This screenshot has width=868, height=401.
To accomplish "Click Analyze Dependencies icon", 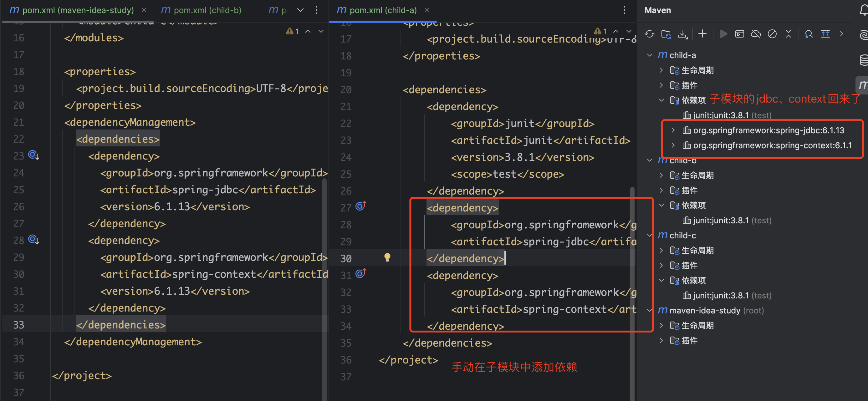I will click(x=808, y=34).
